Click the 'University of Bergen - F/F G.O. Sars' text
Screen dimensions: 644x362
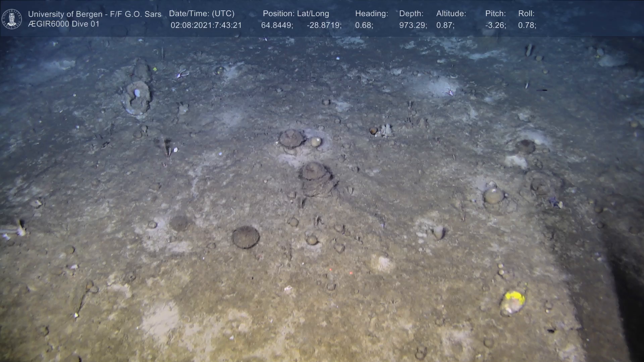(x=95, y=14)
